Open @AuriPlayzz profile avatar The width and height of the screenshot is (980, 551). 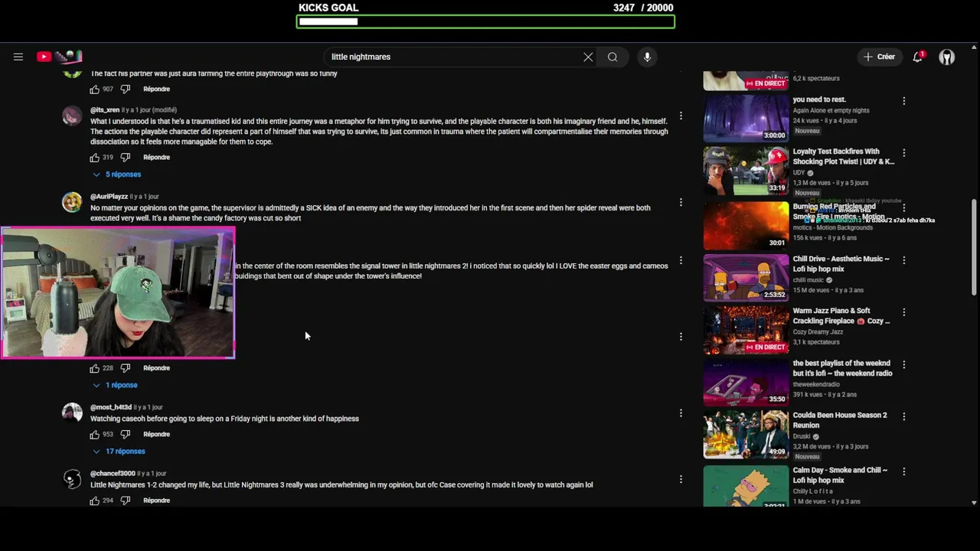click(x=72, y=202)
